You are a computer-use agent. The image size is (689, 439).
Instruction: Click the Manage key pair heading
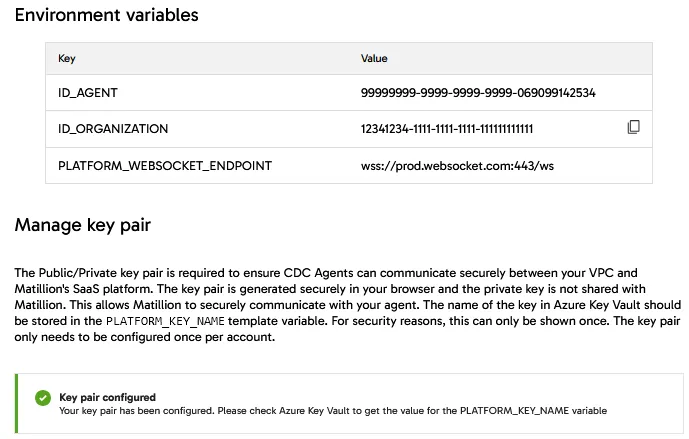pos(82,225)
